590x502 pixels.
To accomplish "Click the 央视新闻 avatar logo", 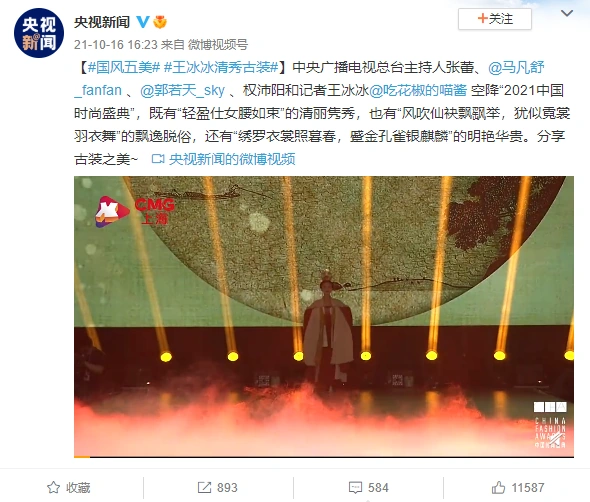I will [x=39, y=33].
